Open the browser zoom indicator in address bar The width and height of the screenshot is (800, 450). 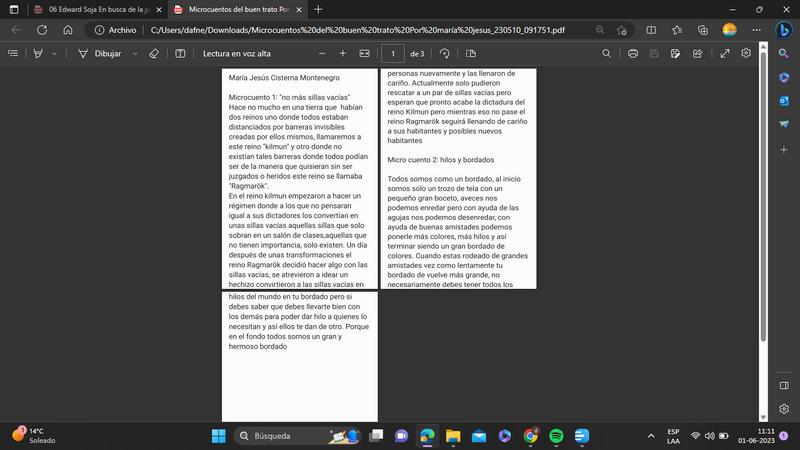click(600, 30)
